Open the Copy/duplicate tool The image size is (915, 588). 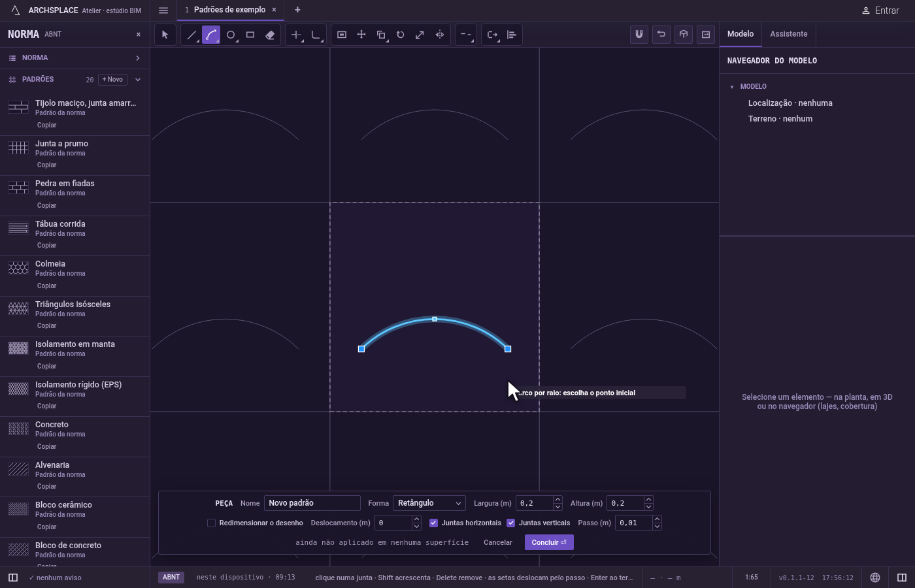pos(381,35)
